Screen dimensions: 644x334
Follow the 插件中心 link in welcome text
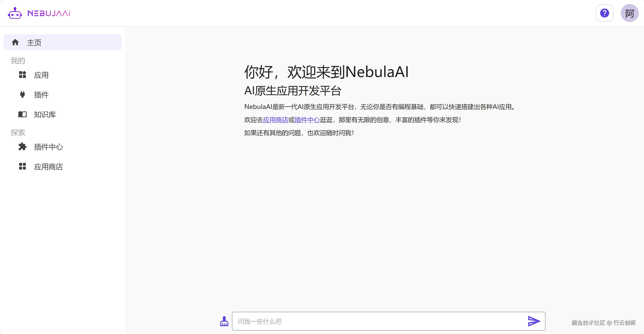coord(307,120)
